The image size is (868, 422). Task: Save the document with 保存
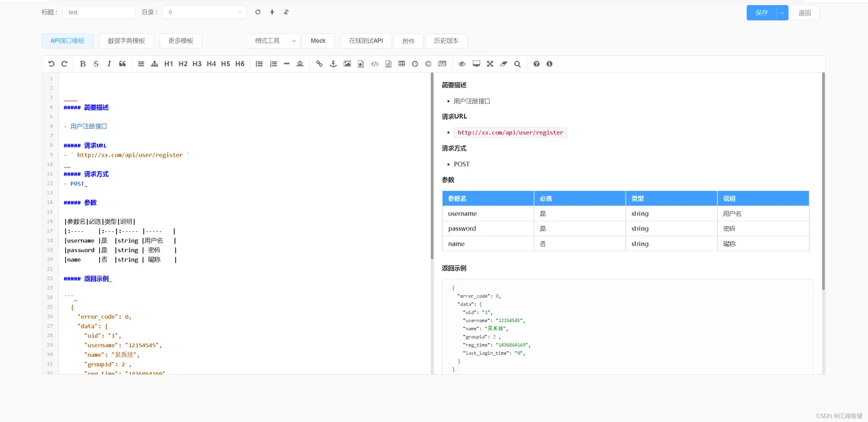pos(761,13)
